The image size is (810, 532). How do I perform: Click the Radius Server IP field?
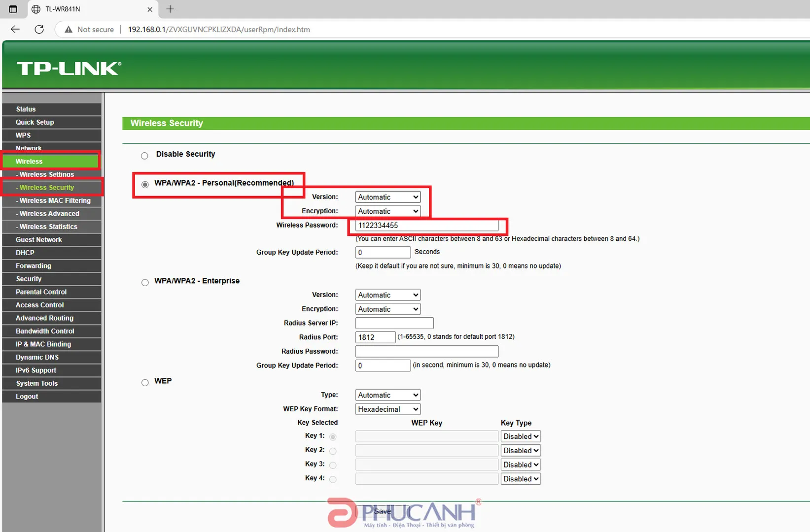pos(394,323)
